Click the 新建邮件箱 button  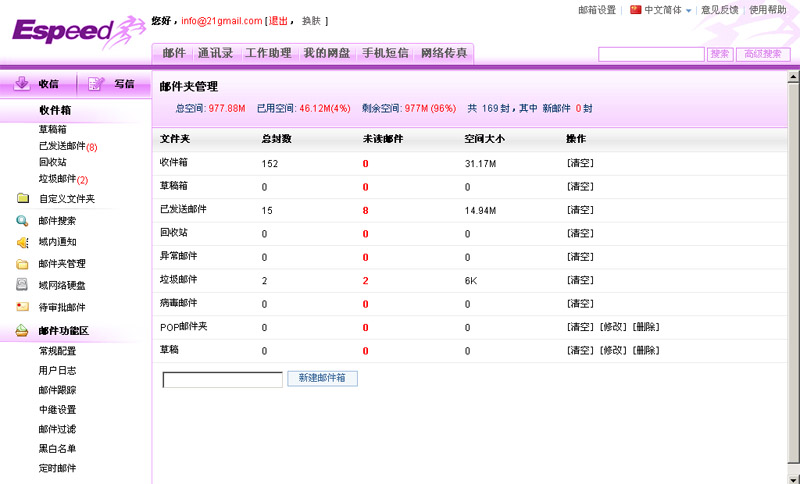tap(322, 379)
